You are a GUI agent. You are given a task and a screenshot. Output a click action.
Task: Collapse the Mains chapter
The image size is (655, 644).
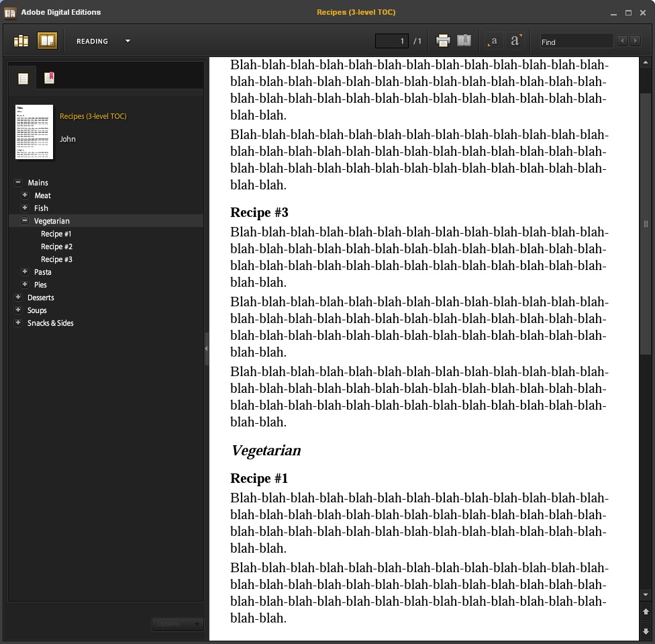tap(18, 183)
